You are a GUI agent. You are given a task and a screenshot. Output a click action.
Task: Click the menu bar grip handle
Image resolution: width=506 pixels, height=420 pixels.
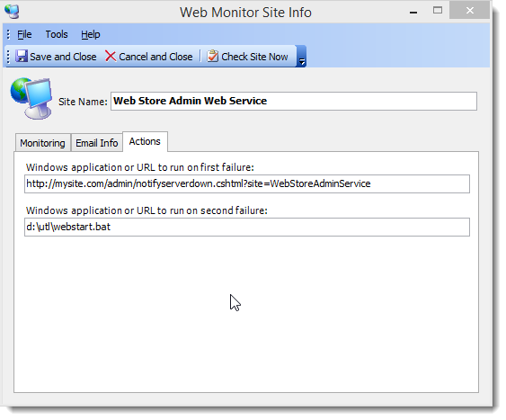[8, 34]
